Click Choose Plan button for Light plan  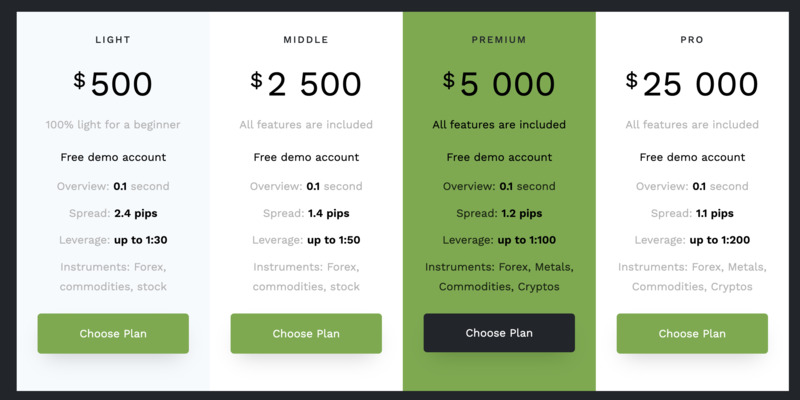[113, 333]
